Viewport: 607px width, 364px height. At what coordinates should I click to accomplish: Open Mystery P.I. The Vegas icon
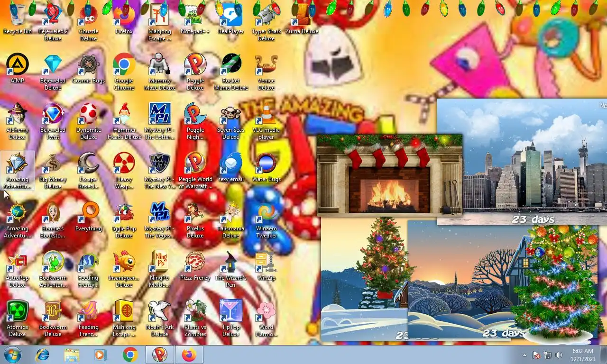click(x=160, y=219)
